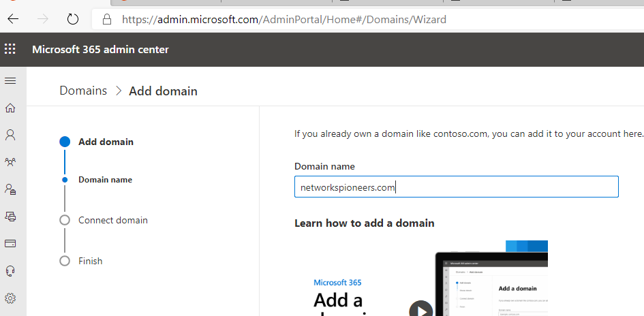Image resolution: width=644 pixels, height=316 pixels.
Task: Go to Home in sidebar
Action: (x=10, y=108)
